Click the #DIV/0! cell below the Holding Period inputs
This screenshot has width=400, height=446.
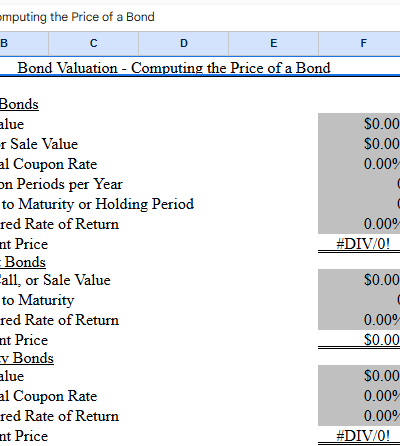[x=359, y=244]
